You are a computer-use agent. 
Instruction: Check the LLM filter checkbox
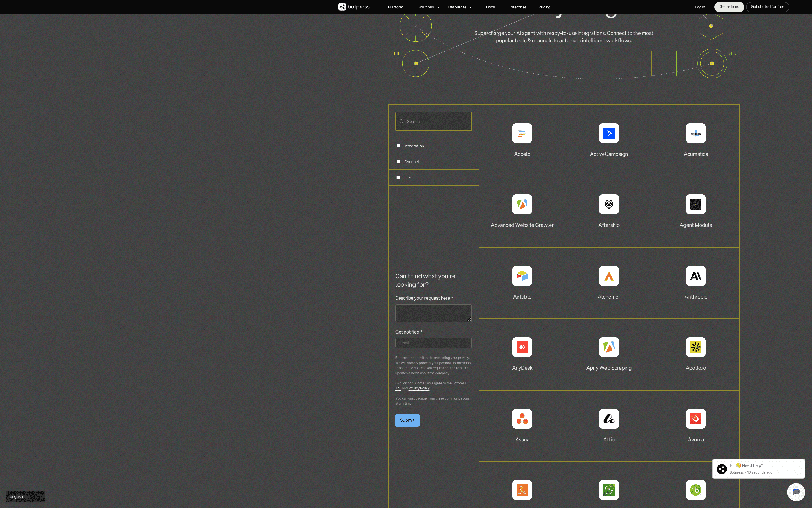398,178
